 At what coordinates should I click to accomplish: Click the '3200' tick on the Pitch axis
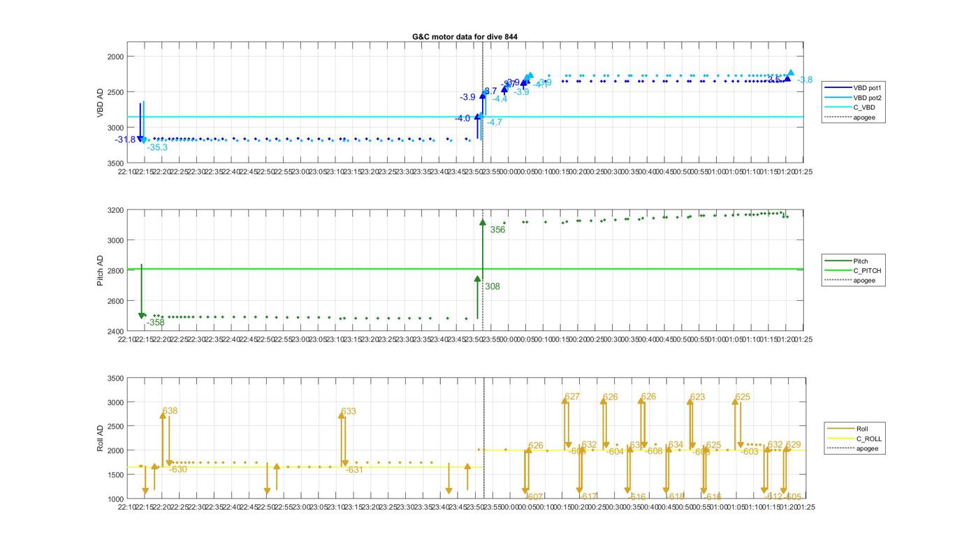pyautogui.click(x=115, y=210)
